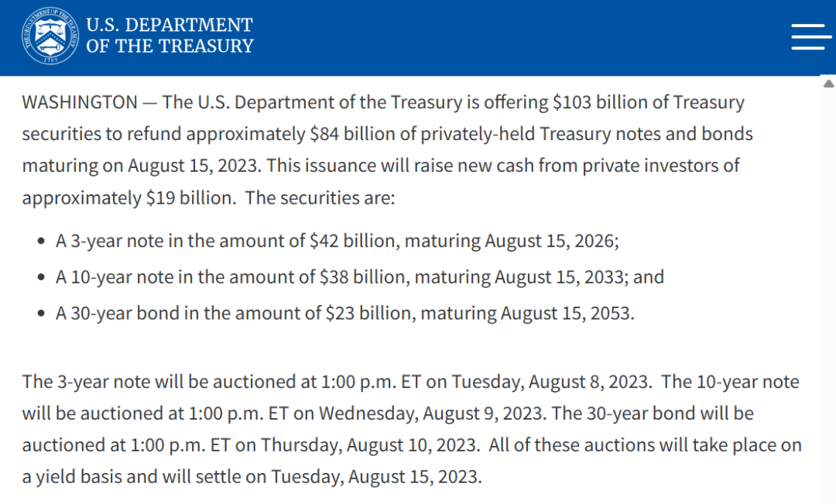Screen dimensions: 836x504
Task: Open the hamburger navigation menu
Action: click(x=811, y=36)
